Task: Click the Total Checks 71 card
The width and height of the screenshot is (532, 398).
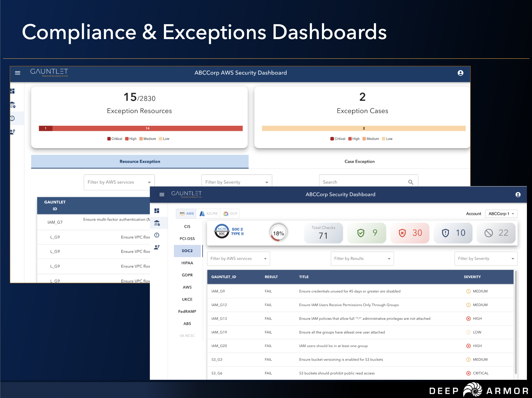Action: coord(323,233)
